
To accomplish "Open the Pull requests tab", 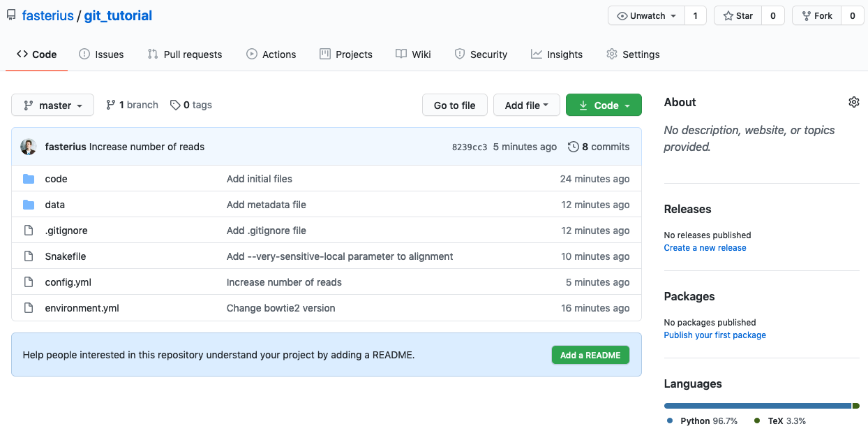I will pos(185,54).
